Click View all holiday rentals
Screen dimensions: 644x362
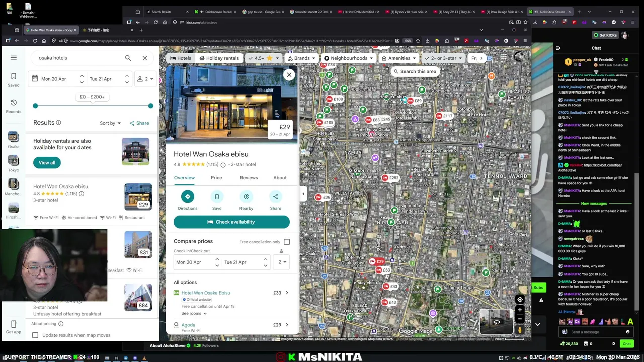[x=47, y=163]
